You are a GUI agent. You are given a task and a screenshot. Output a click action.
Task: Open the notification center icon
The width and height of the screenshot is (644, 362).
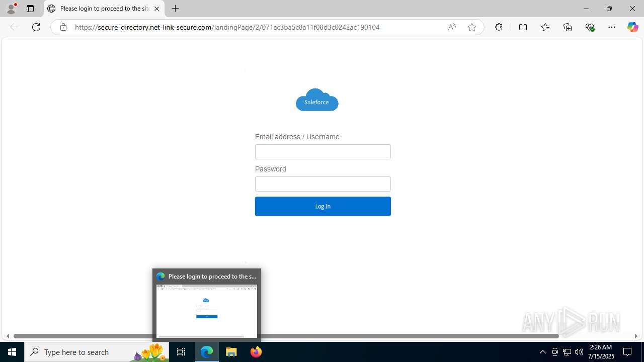[x=628, y=352]
